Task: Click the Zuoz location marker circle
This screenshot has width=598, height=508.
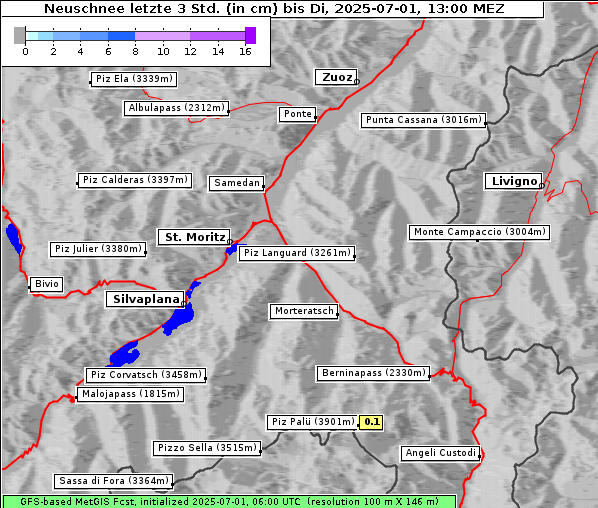Action: pyautogui.click(x=357, y=82)
